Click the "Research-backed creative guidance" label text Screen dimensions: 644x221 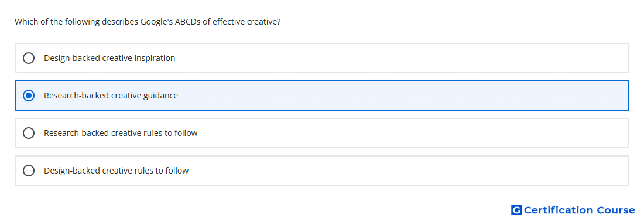(111, 96)
